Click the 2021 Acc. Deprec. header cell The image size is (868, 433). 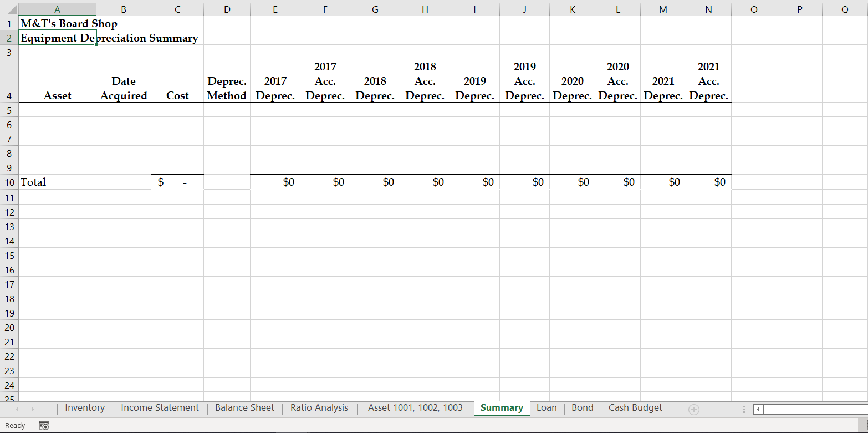coord(708,81)
